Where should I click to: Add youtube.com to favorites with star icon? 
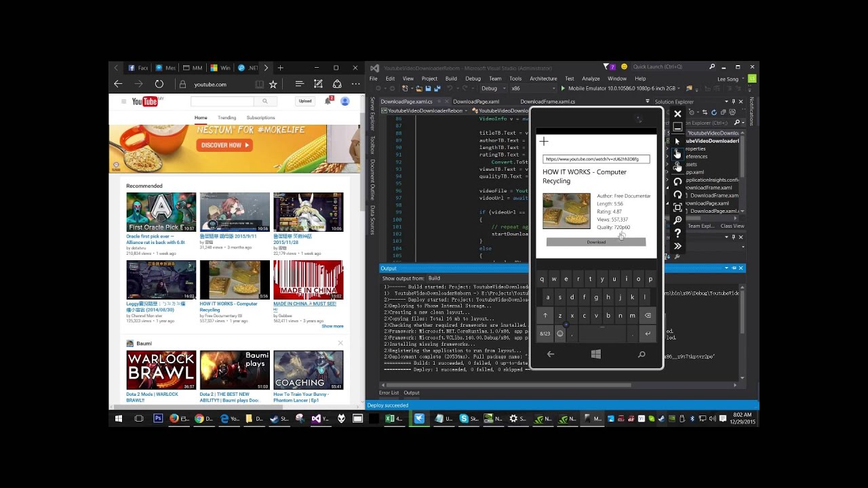click(x=273, y=84)
